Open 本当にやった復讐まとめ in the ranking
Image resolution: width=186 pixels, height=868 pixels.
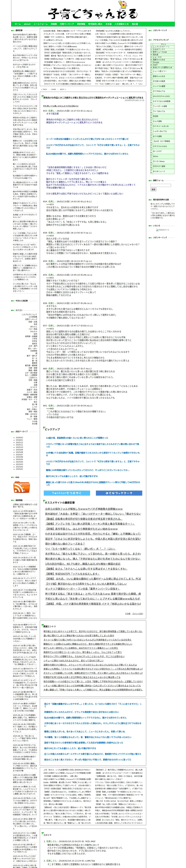[x=163, y=67]
